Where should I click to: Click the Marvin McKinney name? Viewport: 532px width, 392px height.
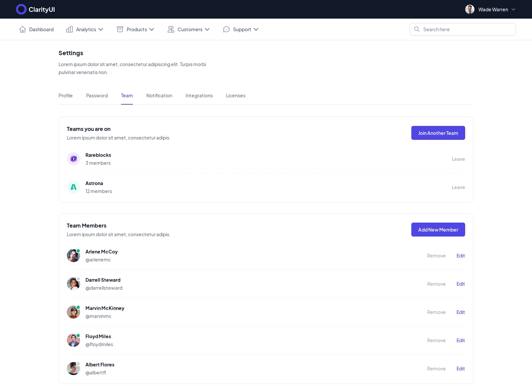click(x=105, y=308)
